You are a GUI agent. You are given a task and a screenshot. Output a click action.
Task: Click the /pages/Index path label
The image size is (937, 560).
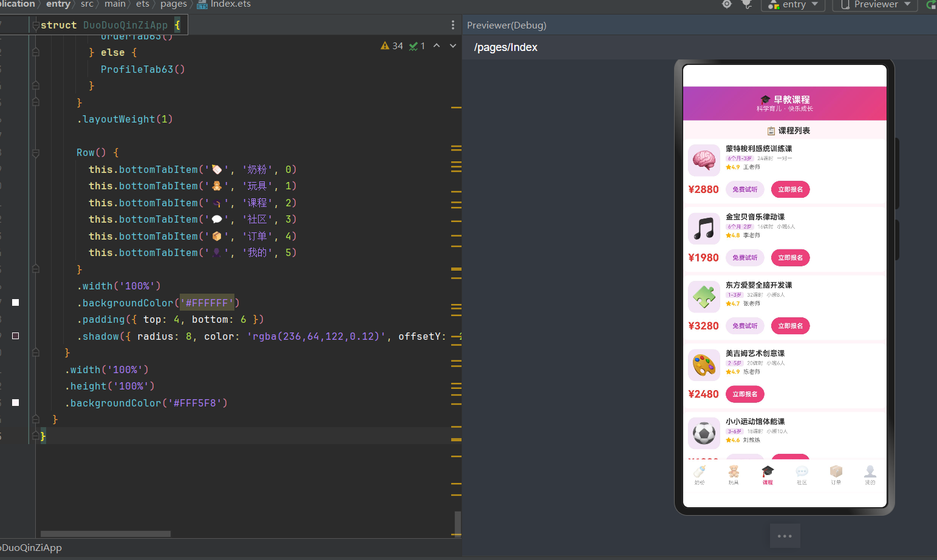click(x=505, y=47)
